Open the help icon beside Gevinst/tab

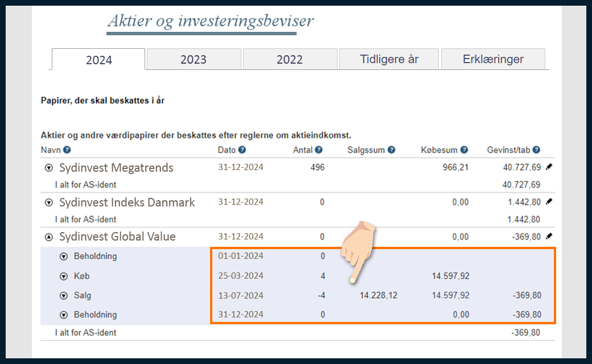[536, 150]
